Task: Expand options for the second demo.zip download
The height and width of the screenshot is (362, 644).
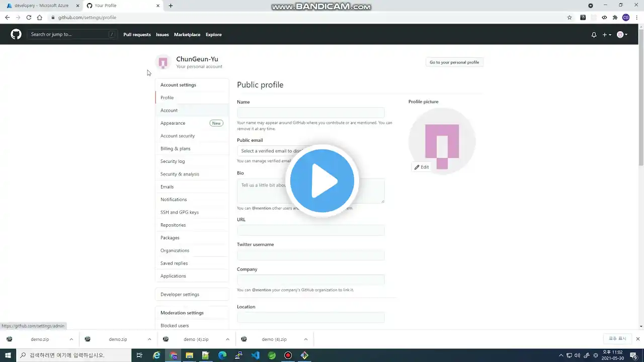Action: [149, 339]
